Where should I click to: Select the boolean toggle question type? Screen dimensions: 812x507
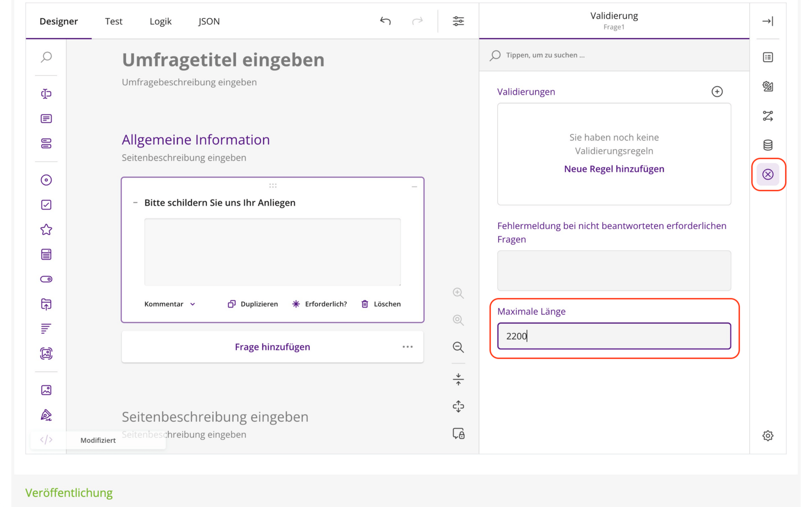tap(46, 279)
